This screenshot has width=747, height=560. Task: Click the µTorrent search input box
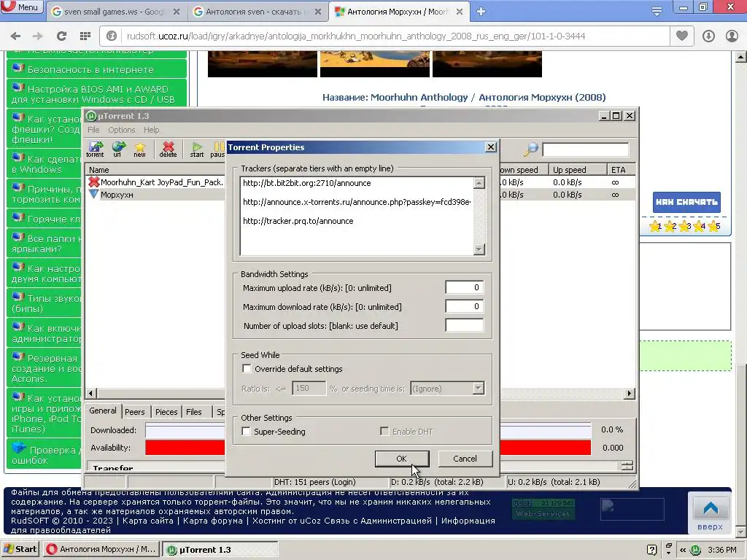586,149
